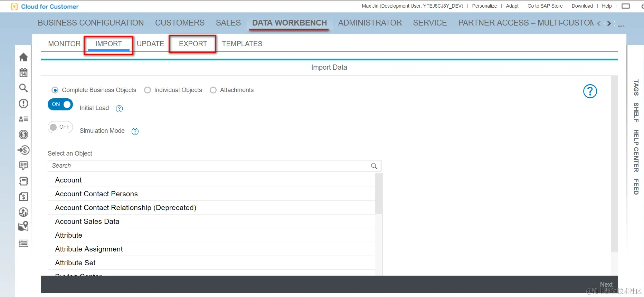Open the navigation overflow dots menu
This screenshot has height=297, width=644.
[621, 26]
